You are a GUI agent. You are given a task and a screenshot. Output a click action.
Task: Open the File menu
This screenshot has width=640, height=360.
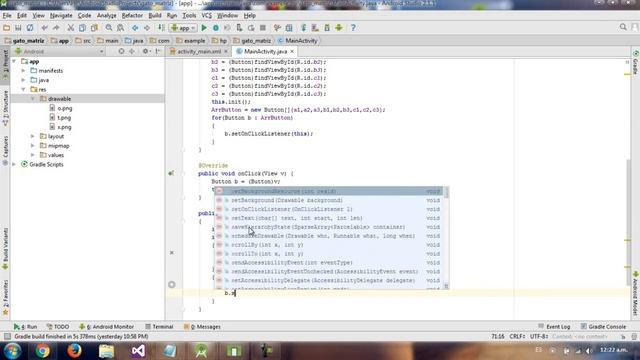tap(7, 16)
